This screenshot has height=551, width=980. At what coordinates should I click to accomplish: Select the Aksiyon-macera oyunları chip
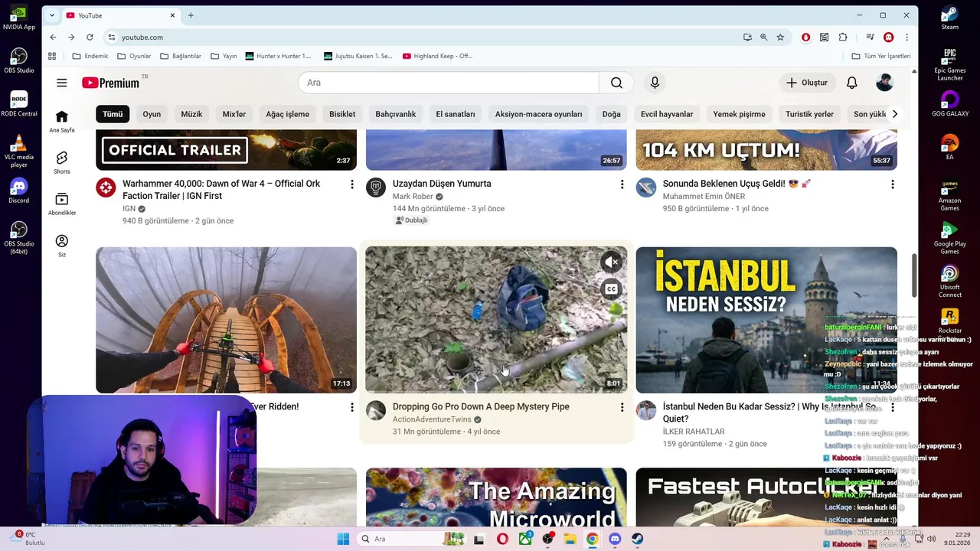538,114
